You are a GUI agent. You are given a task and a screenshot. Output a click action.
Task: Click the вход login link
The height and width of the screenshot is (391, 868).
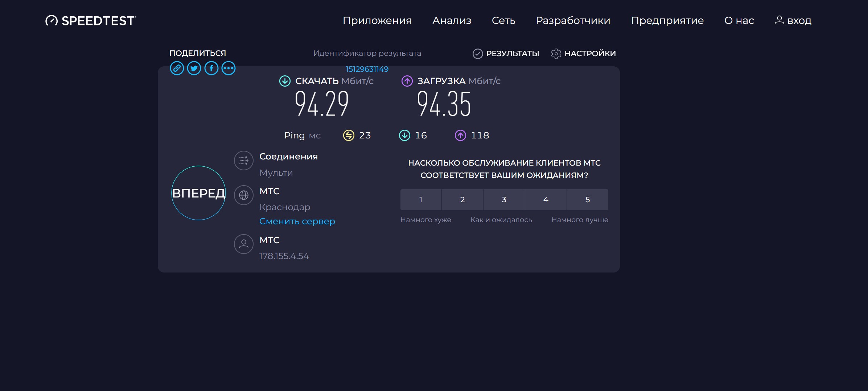[x=799, y=21]
